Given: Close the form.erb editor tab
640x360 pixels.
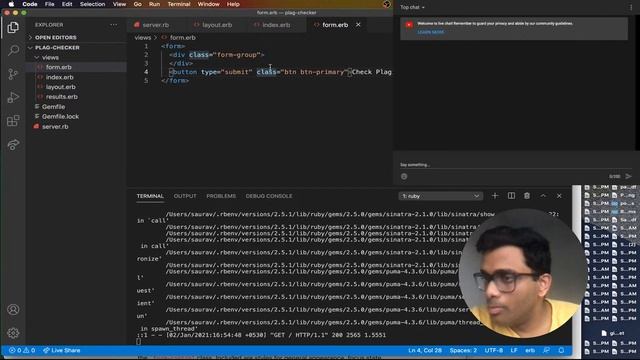Looking at the screenshot, I should (x=358, y=25).
